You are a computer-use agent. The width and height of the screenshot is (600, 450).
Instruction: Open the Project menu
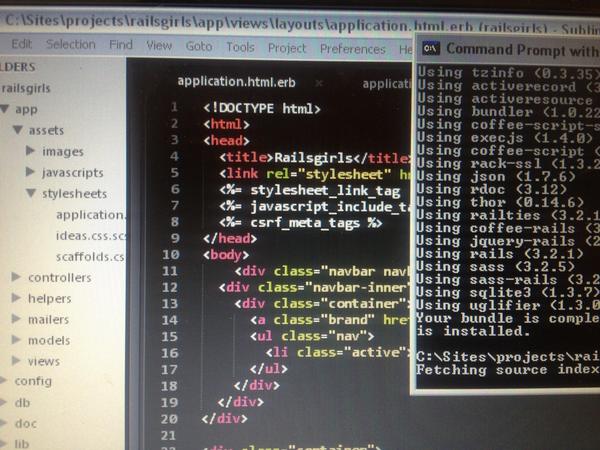[x=287, y=48]
